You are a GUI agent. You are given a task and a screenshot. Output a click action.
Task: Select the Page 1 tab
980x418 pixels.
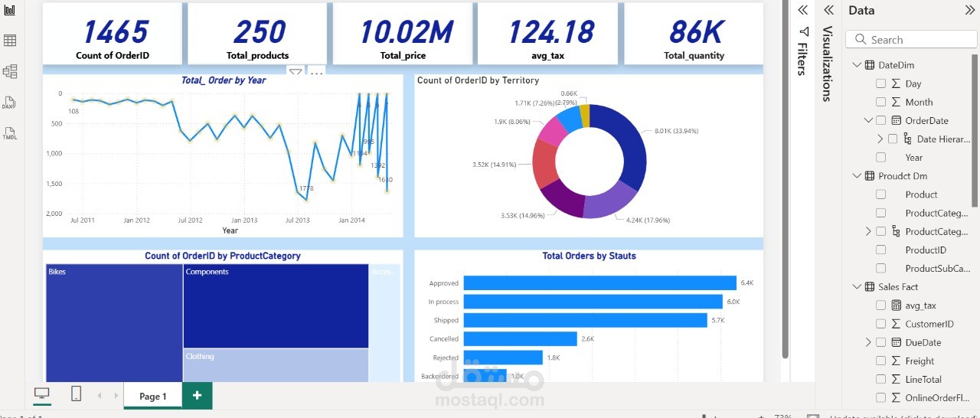tap(152, 396)
